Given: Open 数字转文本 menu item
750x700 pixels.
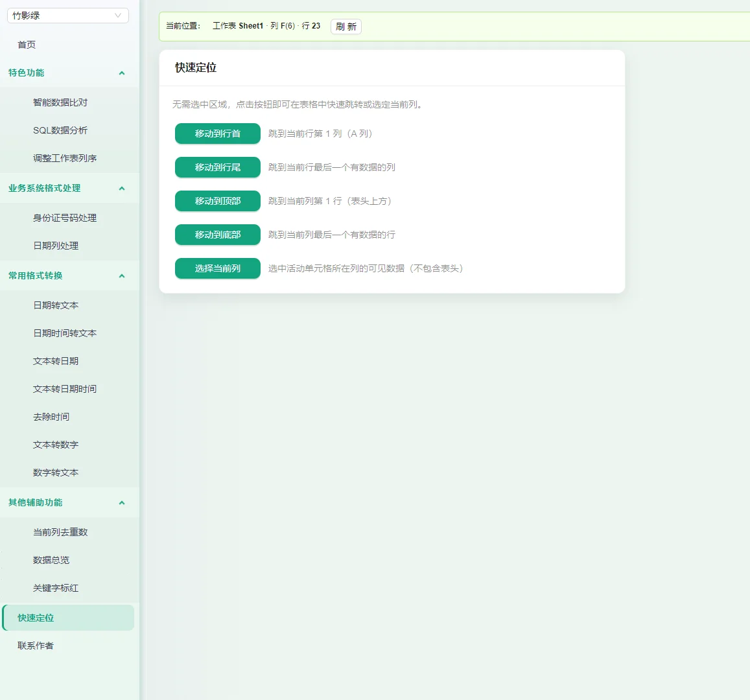Looking at the screenshot, I should (56, 473).
